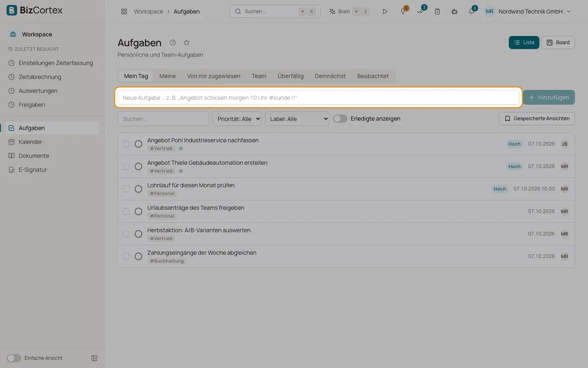Tick the square checkbox for Angebot Pohl Industrieservice

126,144
